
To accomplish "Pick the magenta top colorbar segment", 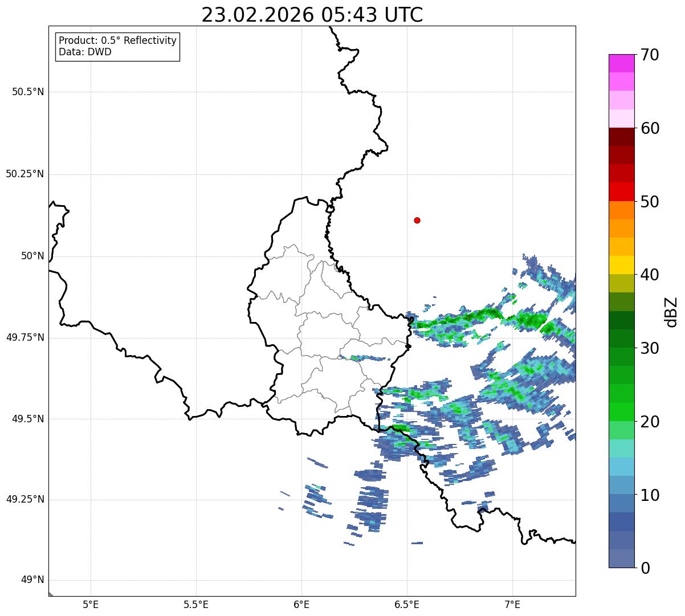I will [622, 63].
